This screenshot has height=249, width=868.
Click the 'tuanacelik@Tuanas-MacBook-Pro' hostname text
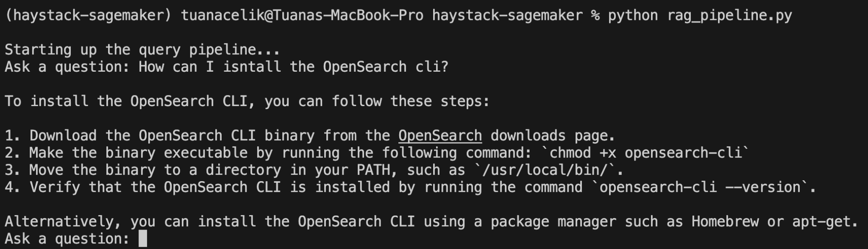coord(302,16)
